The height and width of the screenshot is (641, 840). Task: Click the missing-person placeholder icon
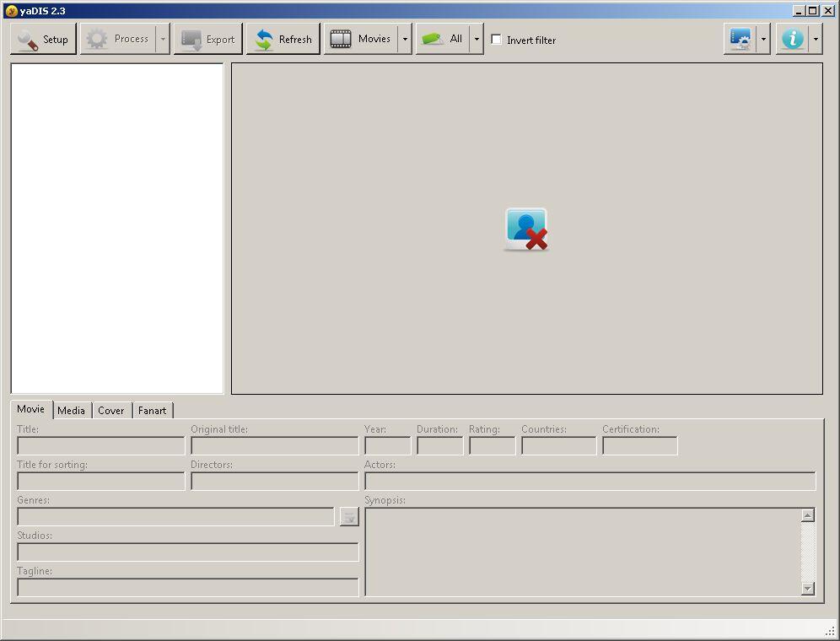[x=525, y=228]
